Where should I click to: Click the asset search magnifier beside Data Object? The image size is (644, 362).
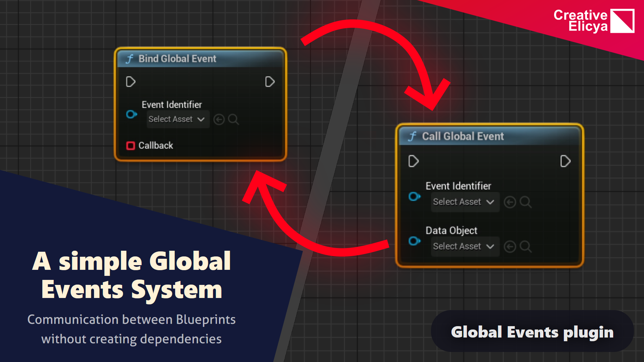pos(526,247)
